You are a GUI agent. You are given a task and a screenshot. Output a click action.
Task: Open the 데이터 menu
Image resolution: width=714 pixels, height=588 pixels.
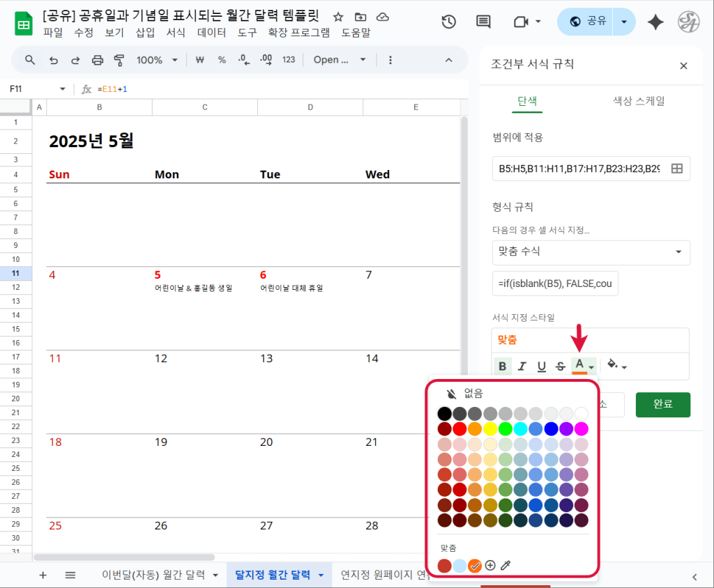pyautogui.click(x=211, y=33)
